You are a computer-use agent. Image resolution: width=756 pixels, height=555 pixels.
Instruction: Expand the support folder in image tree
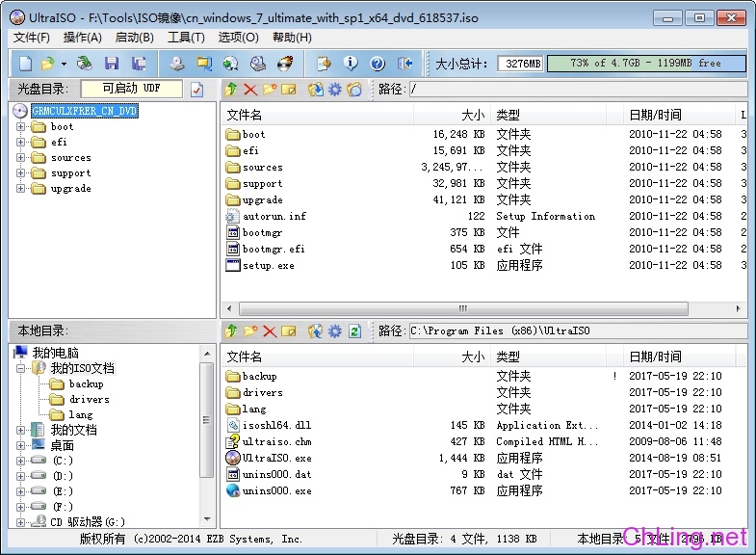[x=21, y=173]
